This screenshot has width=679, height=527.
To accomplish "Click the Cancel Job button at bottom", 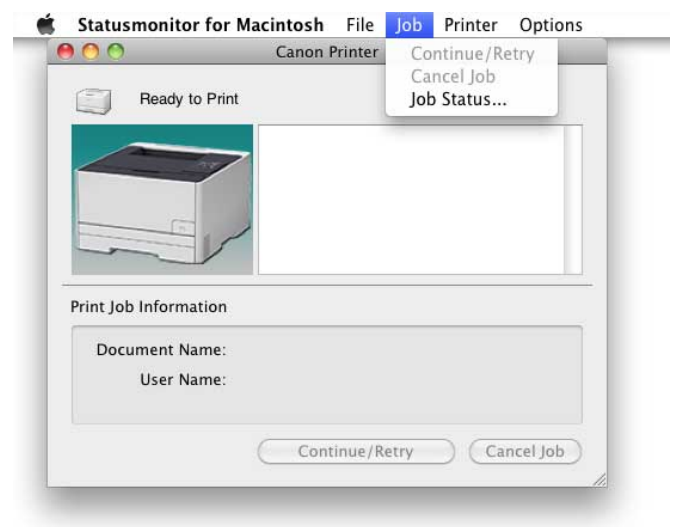I will pos(525,451).
